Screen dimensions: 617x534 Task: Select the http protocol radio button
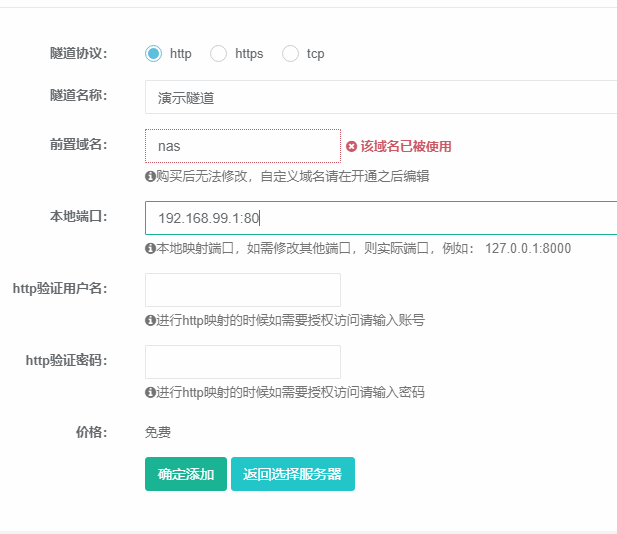click(x=153, y=54)
